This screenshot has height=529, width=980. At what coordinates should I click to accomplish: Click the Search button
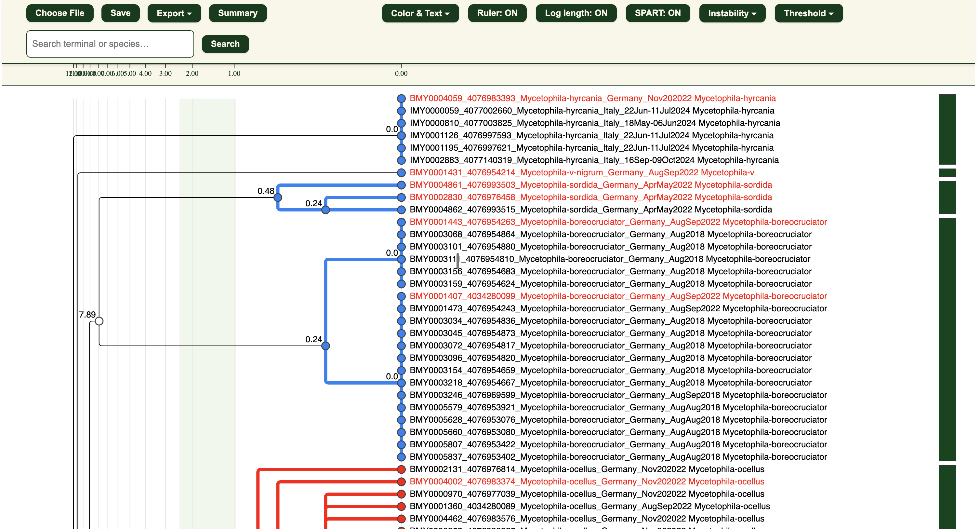pyautogui.click(x=225, y=44)
